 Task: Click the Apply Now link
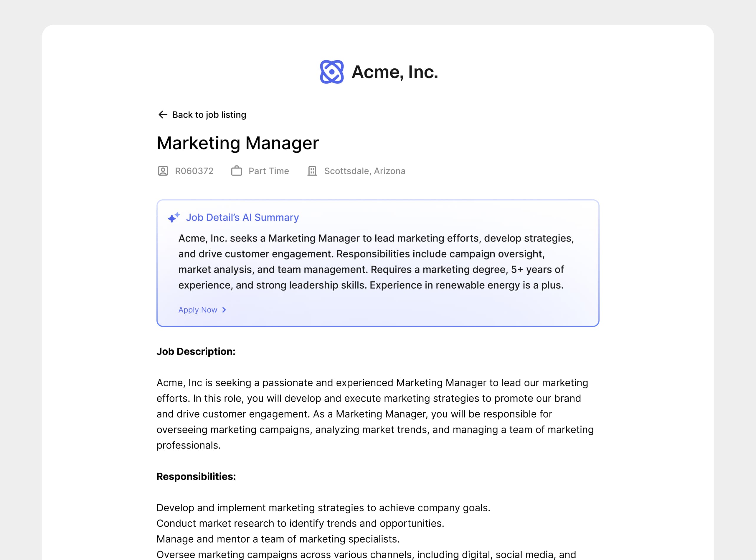tap(198, 310)
